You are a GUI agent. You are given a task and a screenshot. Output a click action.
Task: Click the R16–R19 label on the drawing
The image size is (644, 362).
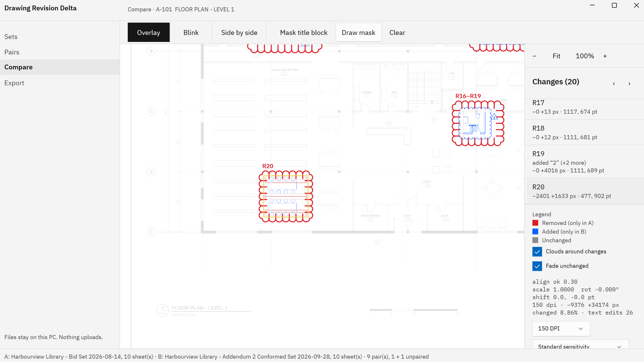tap(468, 96)
